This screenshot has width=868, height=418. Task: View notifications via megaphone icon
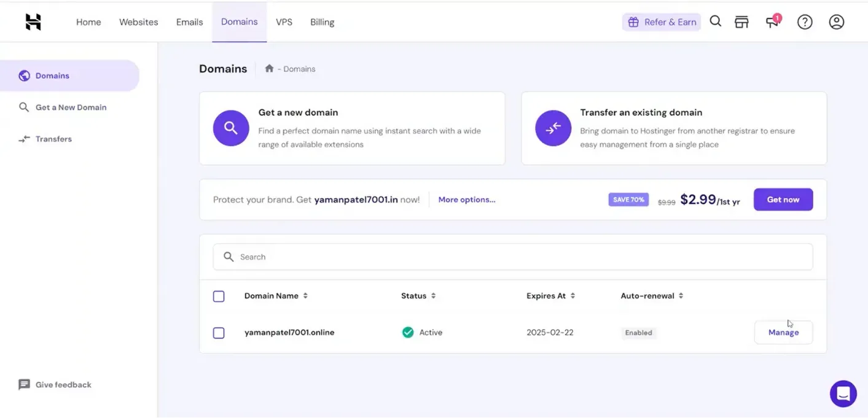(x=772, y=22)
